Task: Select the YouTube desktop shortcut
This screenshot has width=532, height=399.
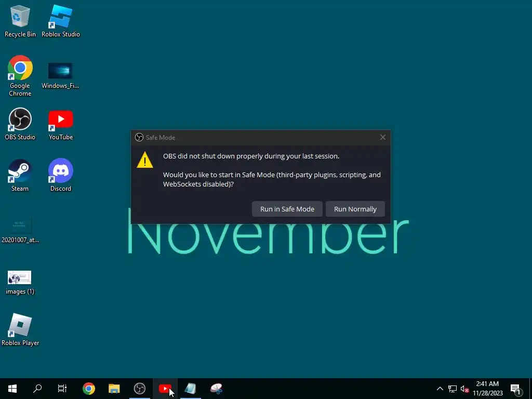Action: click(x=61, y=124)
